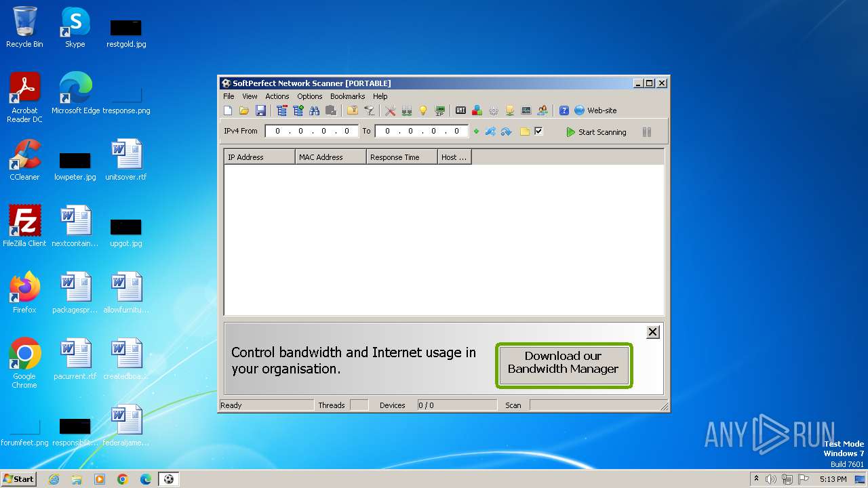Viewport: 868px width, 488px height.
Task: Click the IPv4 From address field
Action: point(311,131)
